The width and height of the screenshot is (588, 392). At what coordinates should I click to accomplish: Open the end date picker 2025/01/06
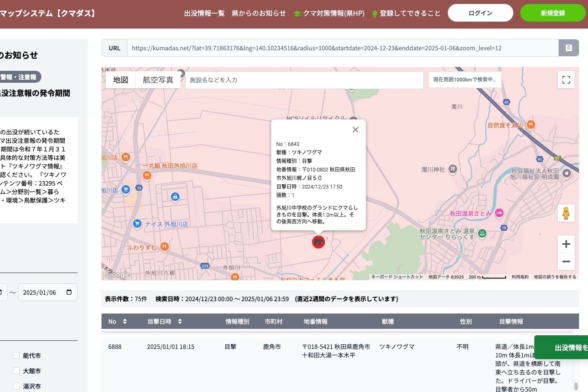69,292
